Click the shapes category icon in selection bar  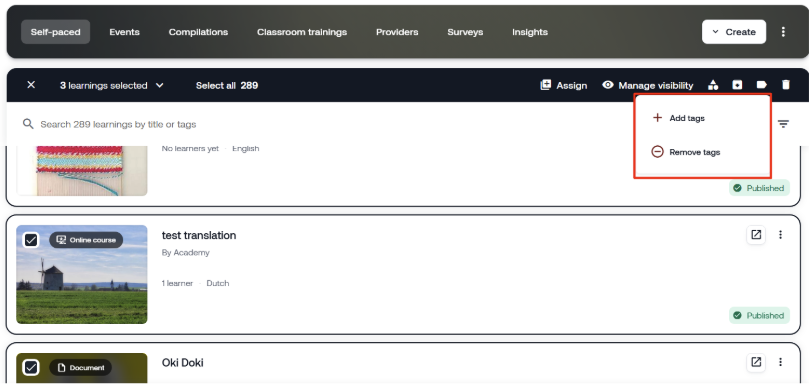[713, 85]
